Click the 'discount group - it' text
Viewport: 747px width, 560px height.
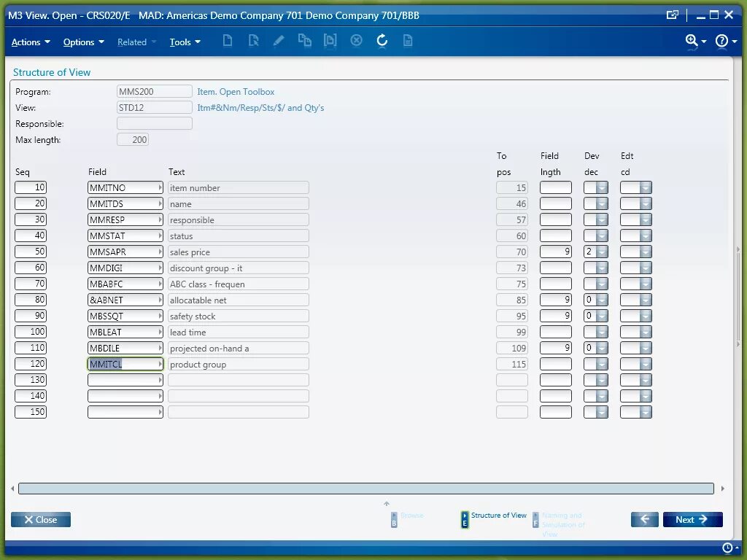pyautogui.click(x=206, y=268)
